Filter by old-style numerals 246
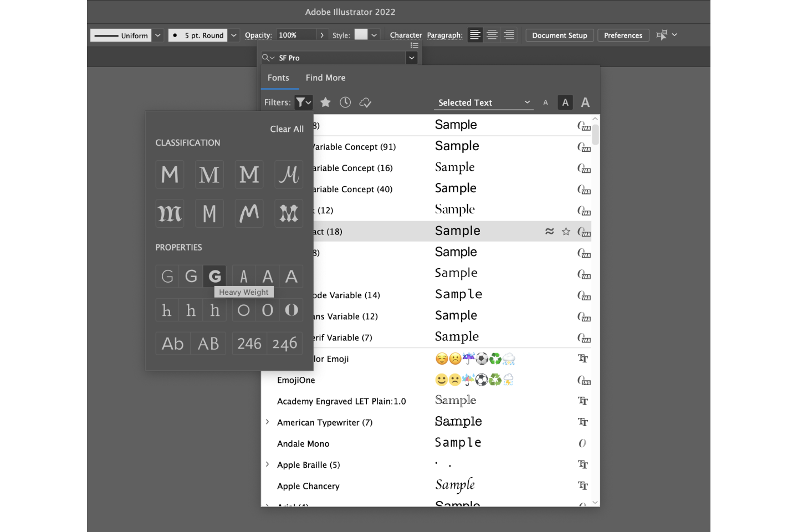This screenshot has height=532, width=798. click(285, 344)
